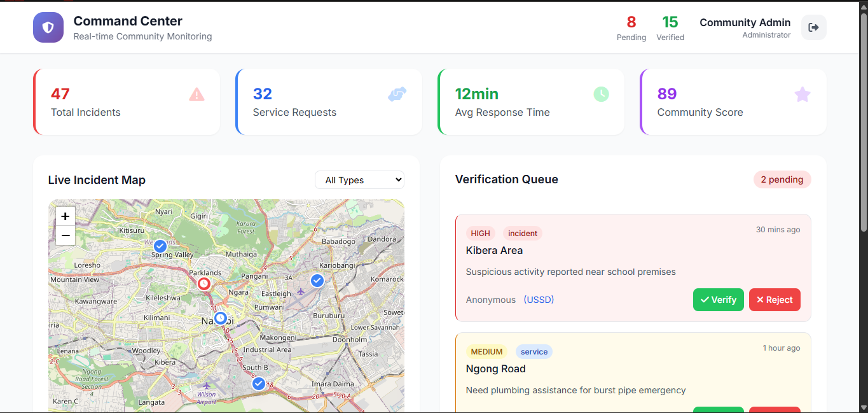Reject the Kibera Area incident report
This screenshot has width=868, height=413.
[x=775, y=300]
